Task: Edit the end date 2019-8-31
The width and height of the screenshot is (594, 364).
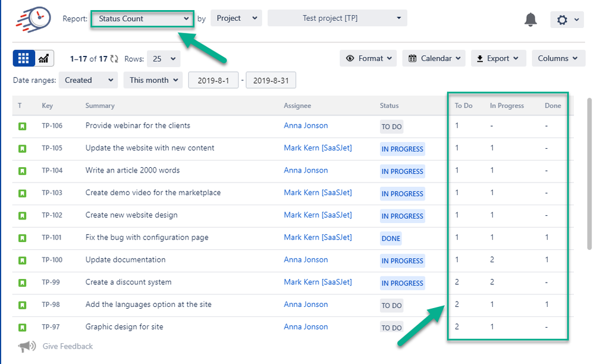Action: pos(271,80)
